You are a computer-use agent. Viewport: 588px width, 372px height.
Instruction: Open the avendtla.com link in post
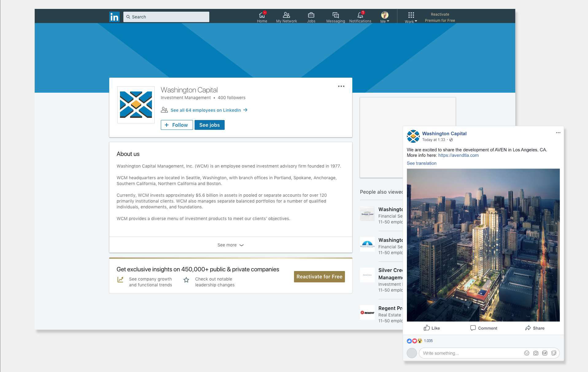[458, 155]
